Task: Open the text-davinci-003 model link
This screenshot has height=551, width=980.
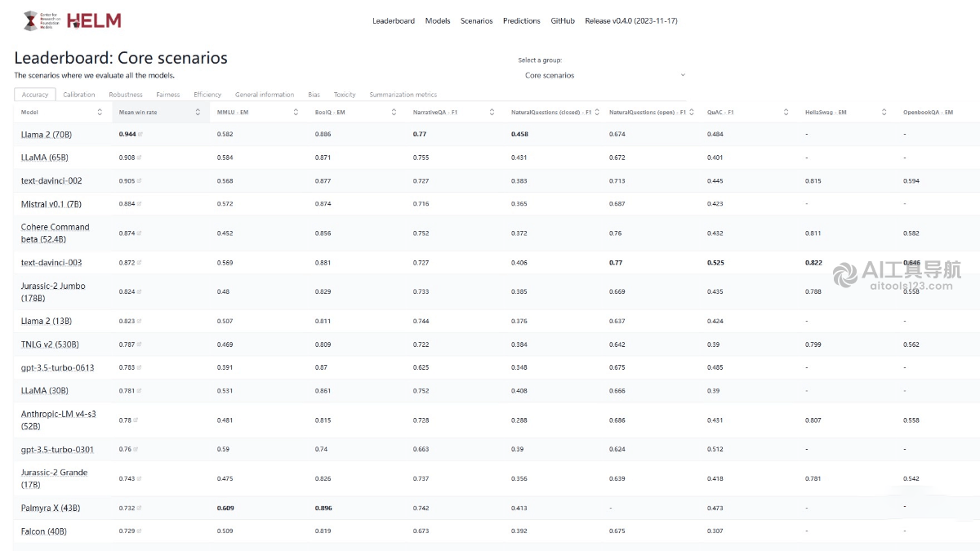Action: [x=51, y=263]
